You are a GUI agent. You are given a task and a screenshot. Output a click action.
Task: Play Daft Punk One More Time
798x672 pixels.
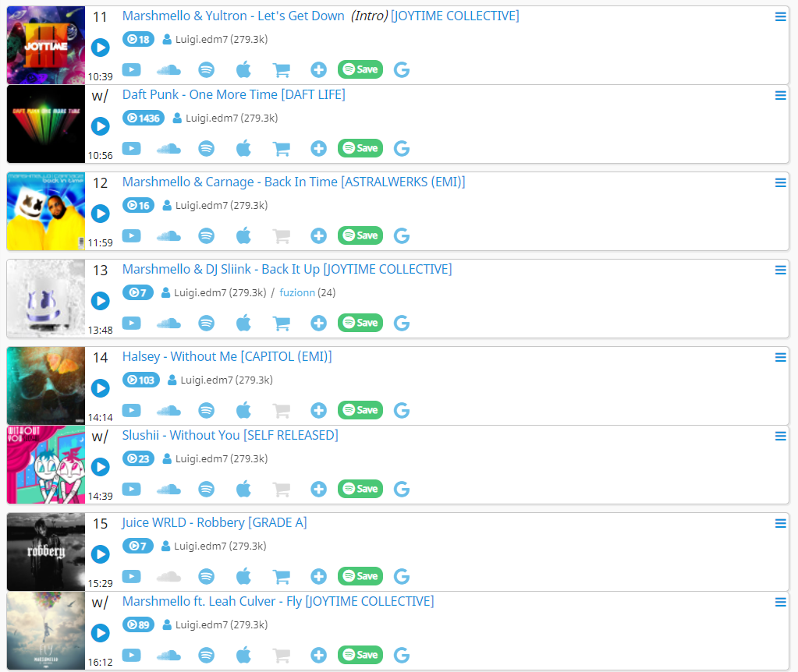[x=101, y=126]
